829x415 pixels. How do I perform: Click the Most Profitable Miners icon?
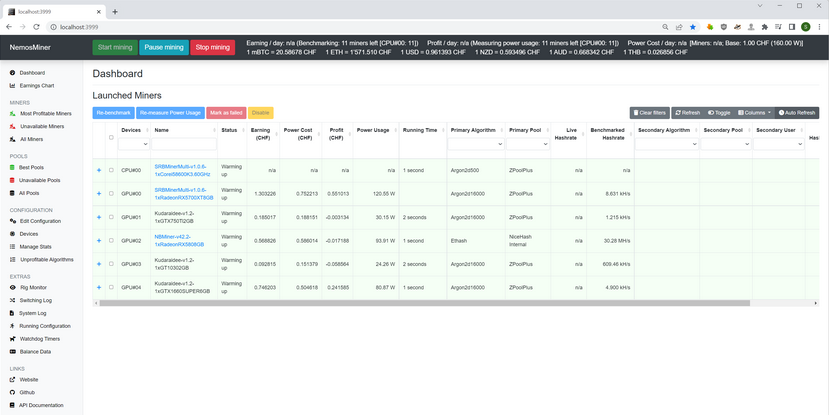coord(12,114)
